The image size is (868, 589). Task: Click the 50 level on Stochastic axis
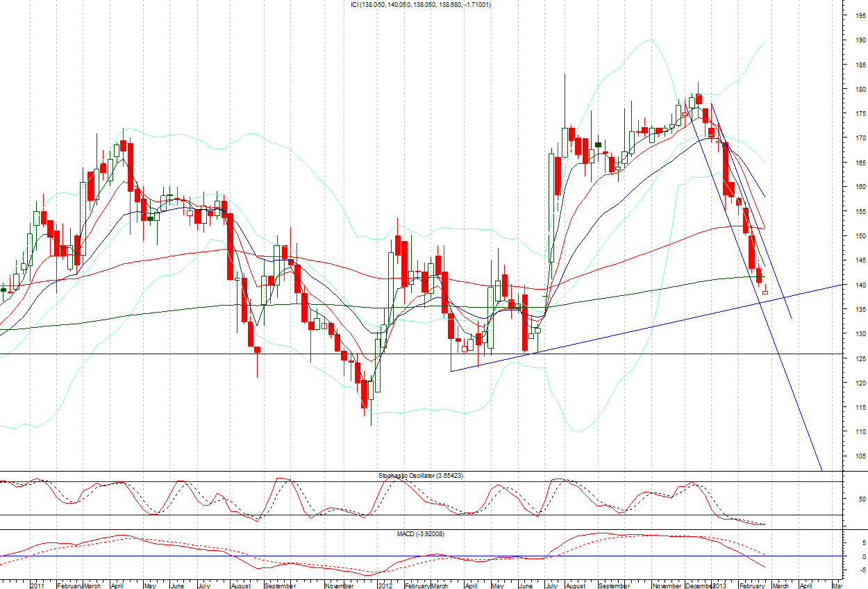[x=860, y=499]
